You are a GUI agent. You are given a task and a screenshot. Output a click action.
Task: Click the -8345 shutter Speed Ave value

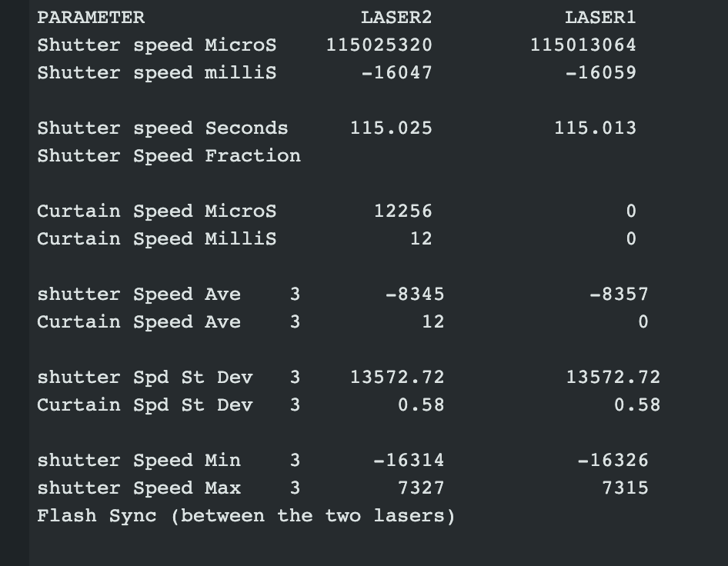point(414,294)
